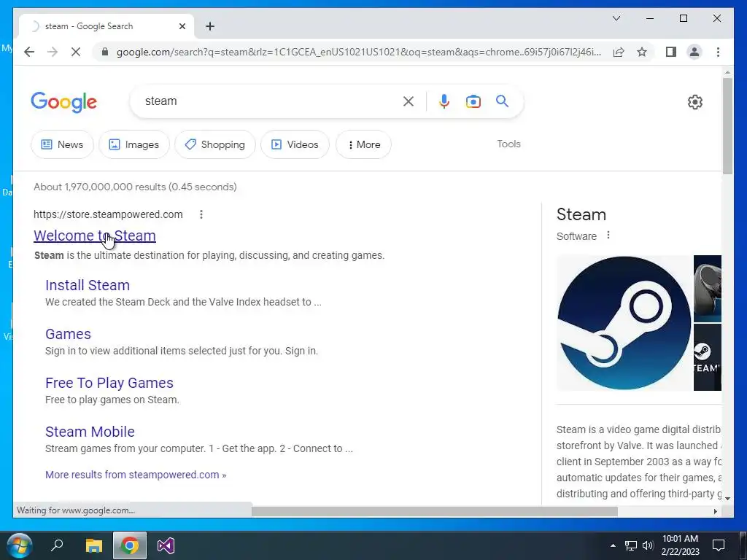The image size is (747, 560).
Task: Expand the More filters menu
Action: (363, 144)
